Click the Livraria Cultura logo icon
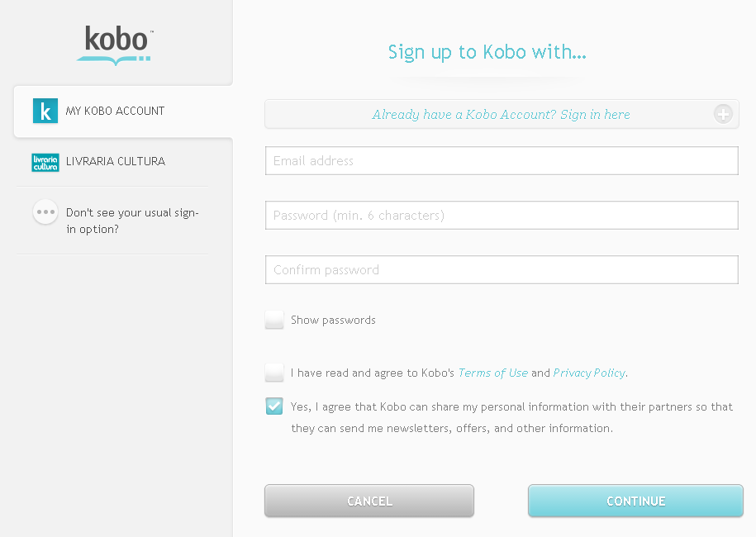 point(45,162)
